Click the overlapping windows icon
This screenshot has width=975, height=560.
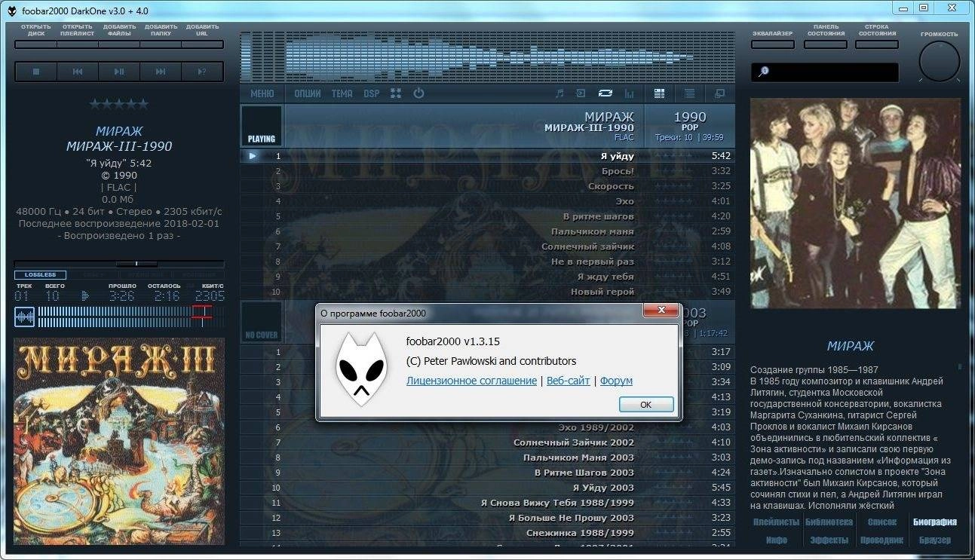tap(719, 93)
